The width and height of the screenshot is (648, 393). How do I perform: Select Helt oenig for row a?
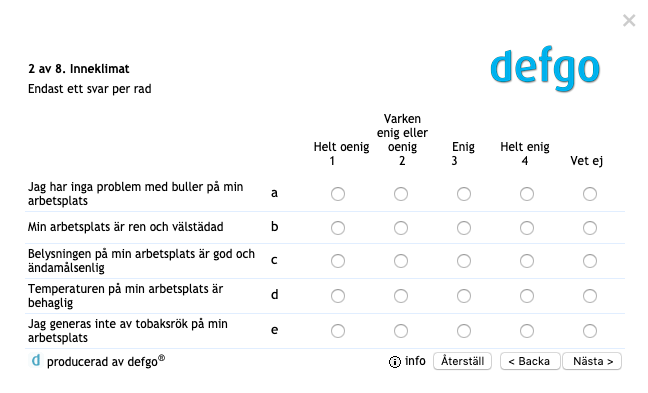[x=338, y=194]
